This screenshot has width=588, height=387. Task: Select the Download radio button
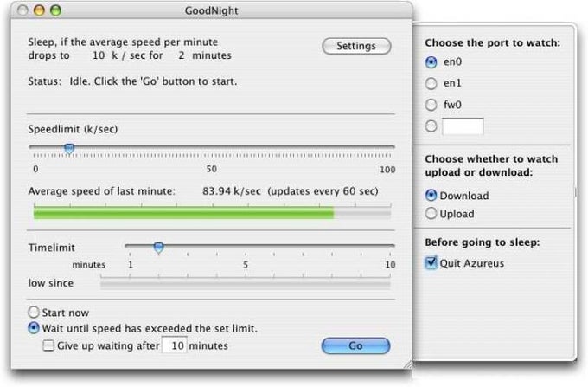(431, 195)
